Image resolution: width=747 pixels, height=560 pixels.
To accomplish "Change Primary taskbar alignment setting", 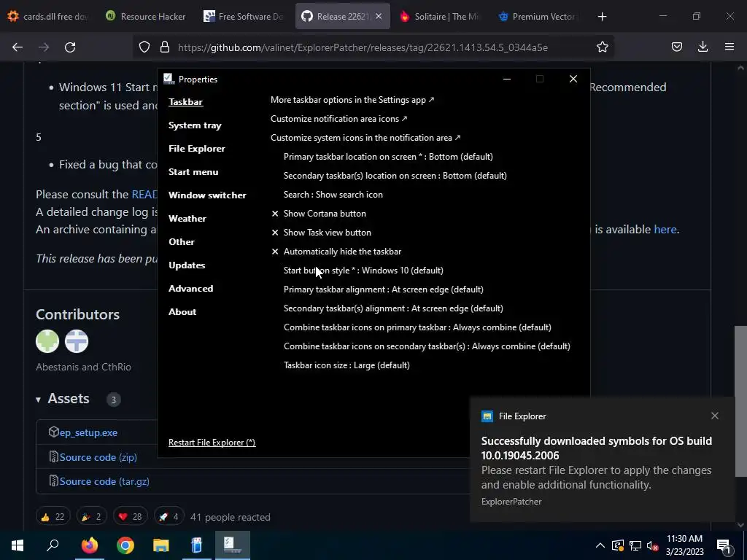I will tap(384, 289).
